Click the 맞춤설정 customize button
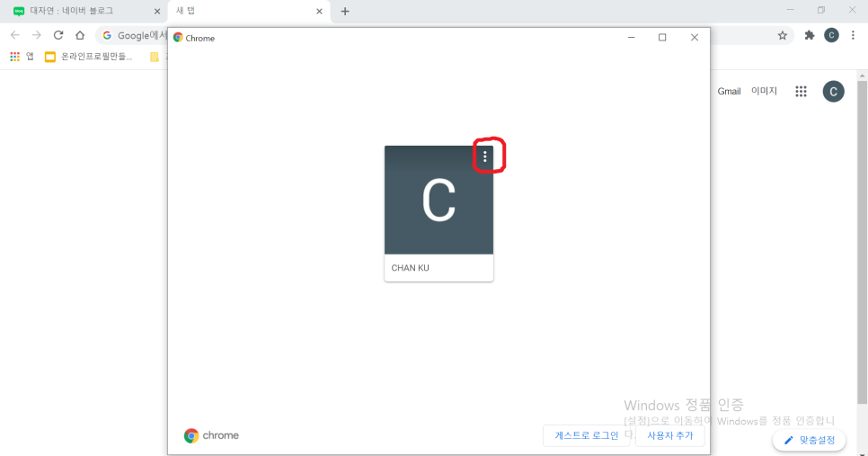The width and height of the screenshot is (868, 456). pyautogui.click(x=810, y=441)
